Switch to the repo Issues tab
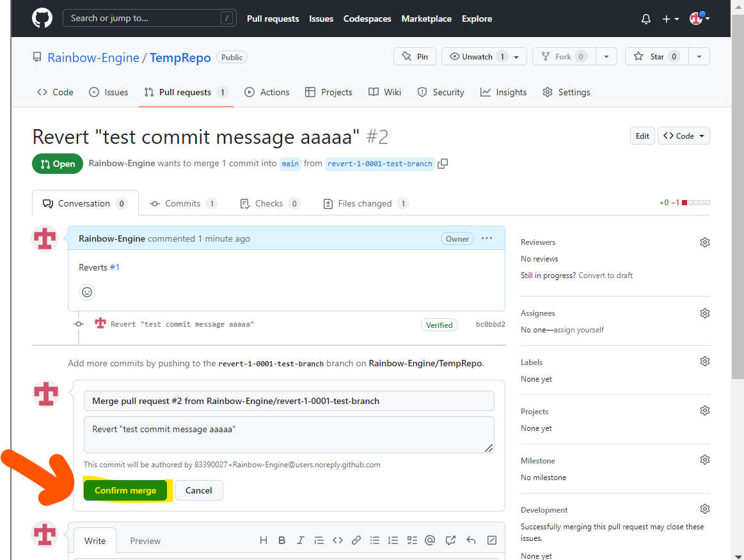Viewport: 744px width, 560px height. (109, 92)
